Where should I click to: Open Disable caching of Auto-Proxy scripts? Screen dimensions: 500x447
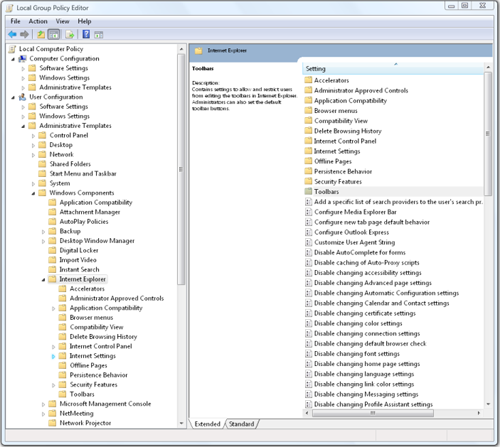coord(367,262)
